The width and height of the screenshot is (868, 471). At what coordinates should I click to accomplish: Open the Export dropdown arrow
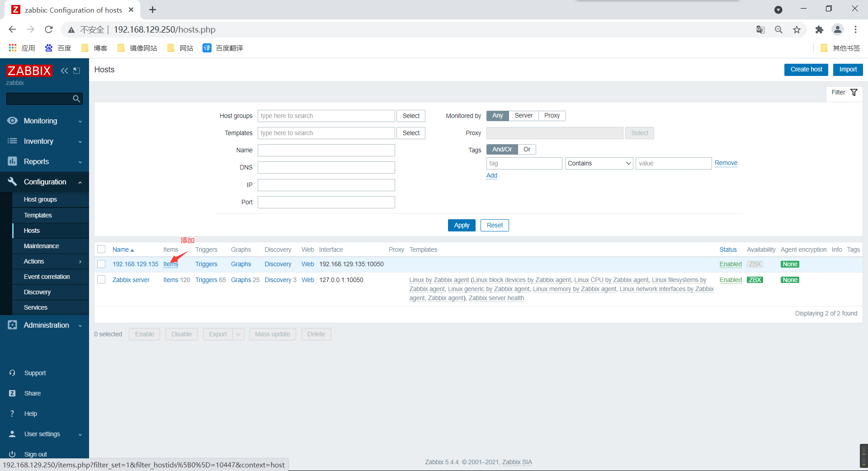click(238, 334)
